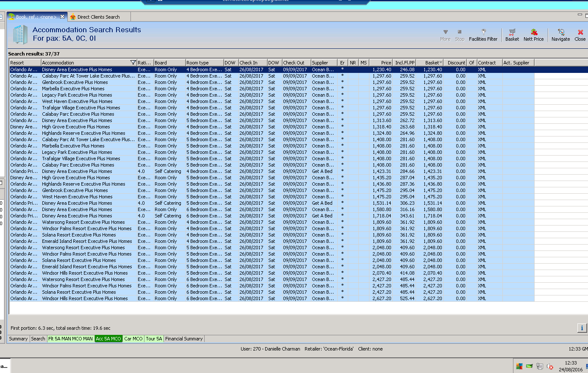Sort by the Act. Supplier column header
The image size is (588, 373).
click(x=519, y=63)
